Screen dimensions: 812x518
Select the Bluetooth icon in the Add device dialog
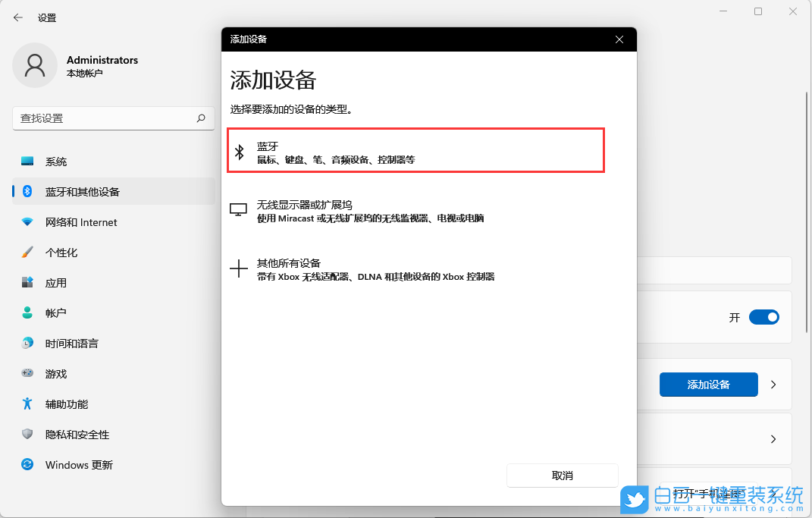[240, 150]
